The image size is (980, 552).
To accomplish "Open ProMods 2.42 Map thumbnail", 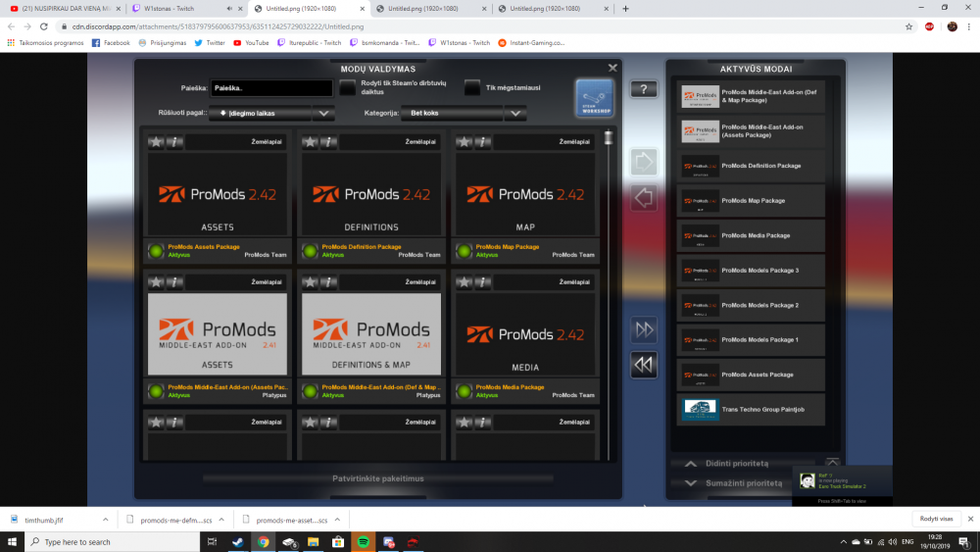I will (x=525, y=194).
